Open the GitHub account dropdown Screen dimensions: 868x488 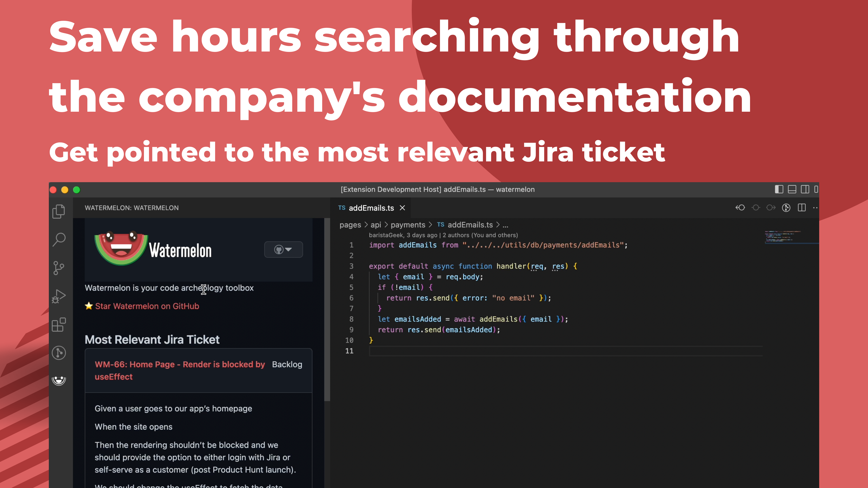click(283, 250)
